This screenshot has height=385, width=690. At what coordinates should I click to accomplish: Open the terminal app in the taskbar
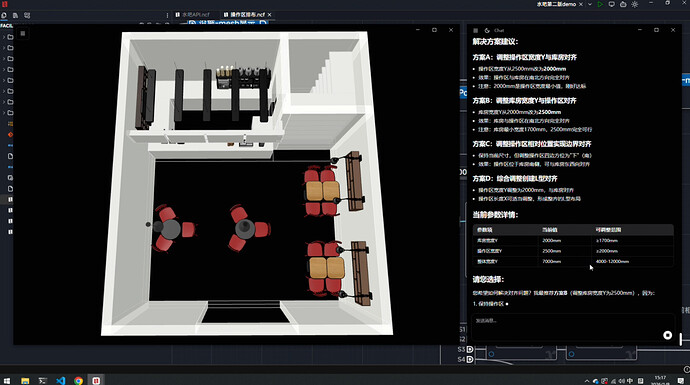(43, 381)
